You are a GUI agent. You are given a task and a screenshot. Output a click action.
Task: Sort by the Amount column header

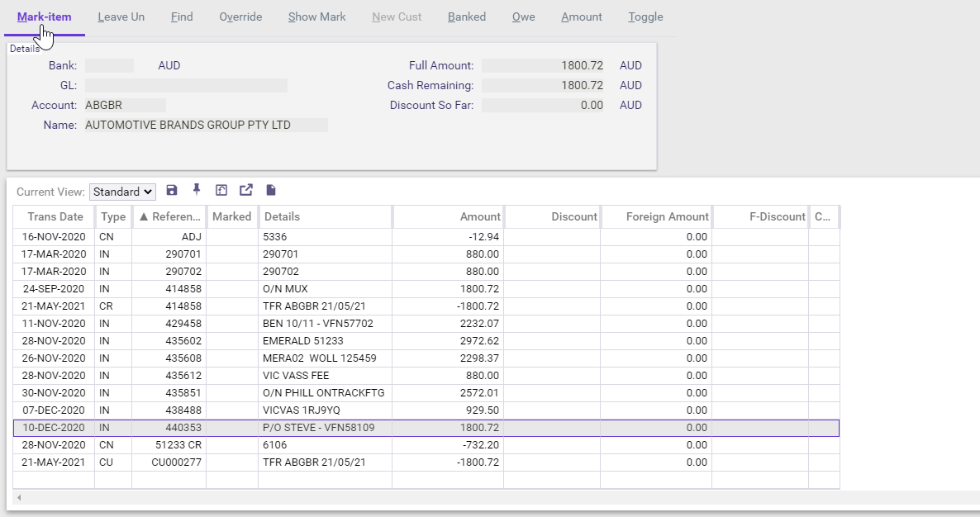click(448, 216)
